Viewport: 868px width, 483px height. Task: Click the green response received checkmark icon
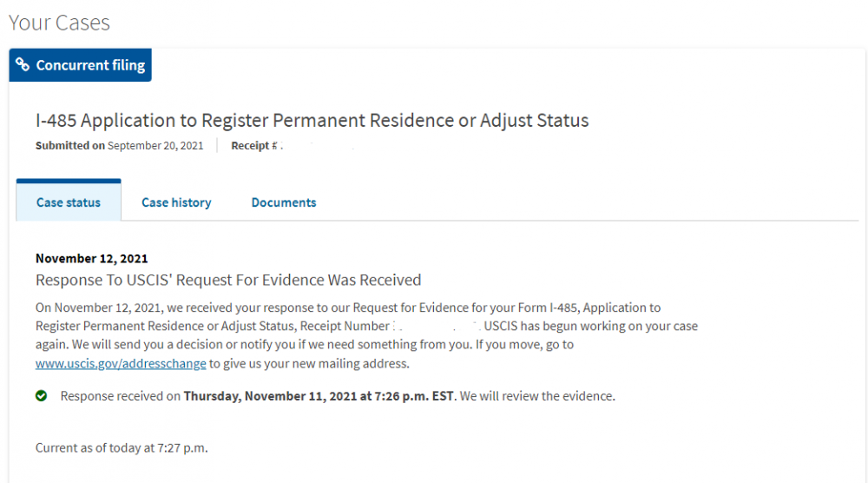41,395
